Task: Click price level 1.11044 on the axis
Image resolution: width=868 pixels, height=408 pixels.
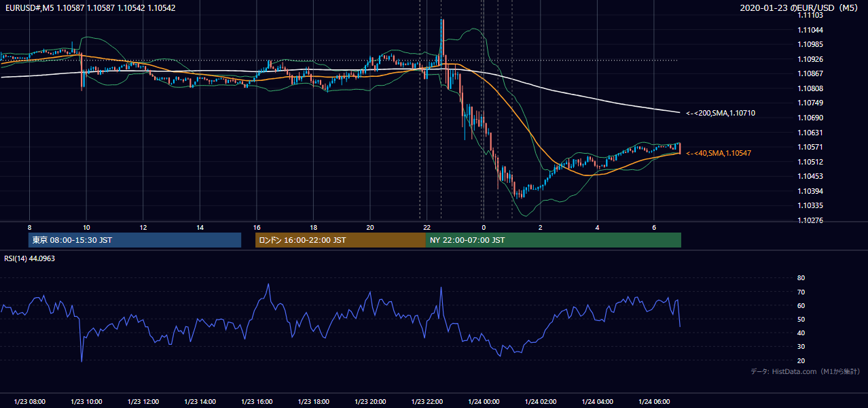Action: [810, 30]
